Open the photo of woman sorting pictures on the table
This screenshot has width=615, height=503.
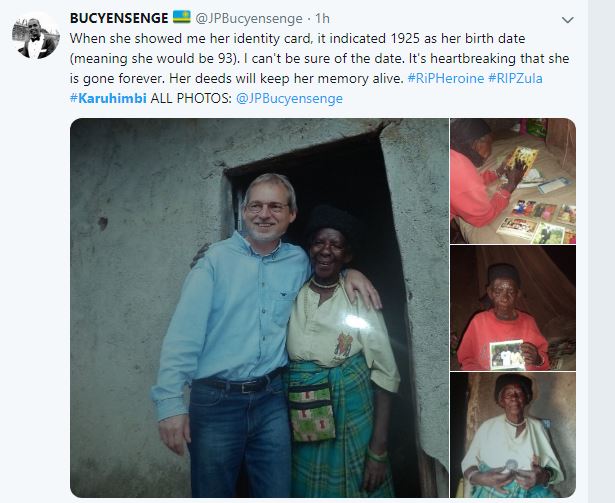513,181
